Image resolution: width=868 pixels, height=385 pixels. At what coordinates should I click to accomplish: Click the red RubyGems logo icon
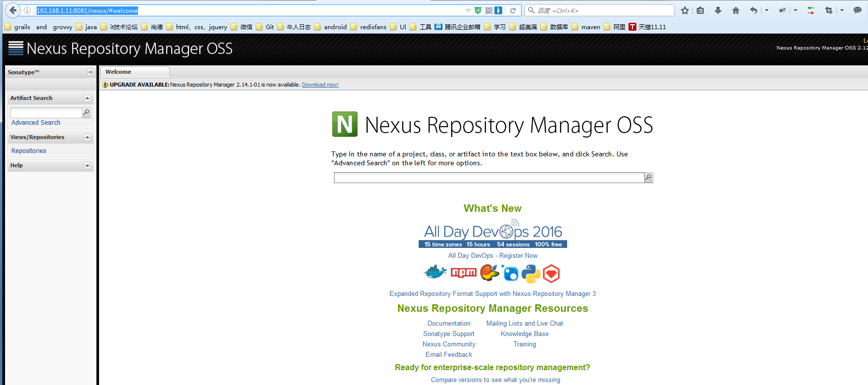[x=551, y=274]
